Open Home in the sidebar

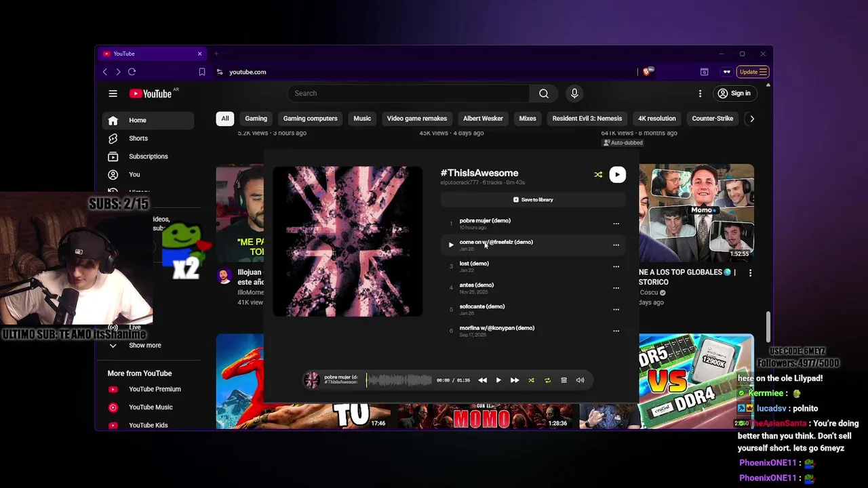tap(148, 121)
